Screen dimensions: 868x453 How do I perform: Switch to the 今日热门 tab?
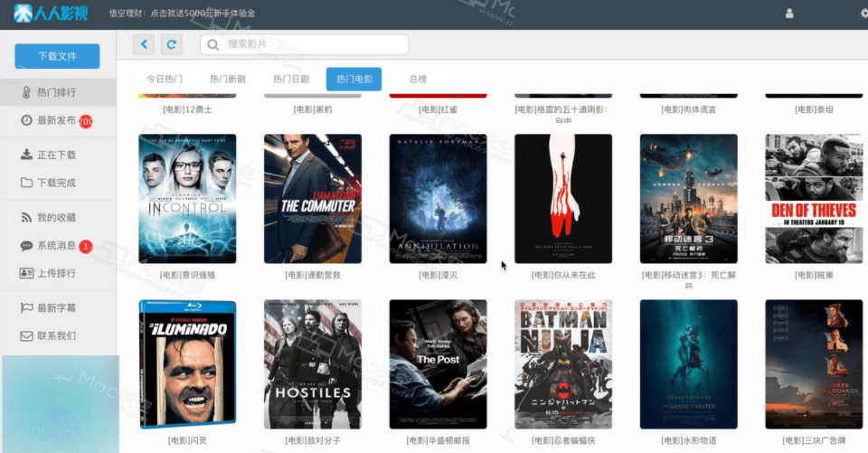pyautogui.click(x=165, y=80)
